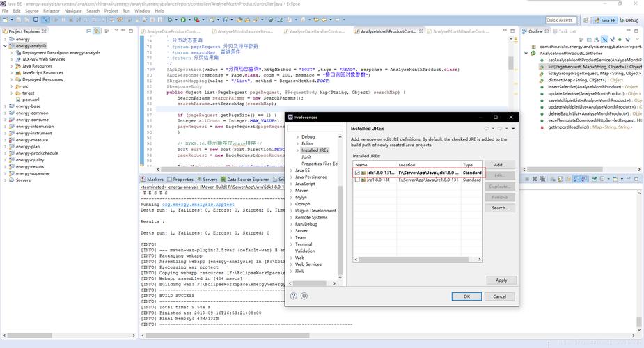Click OK in the Preferences dialog
Viewport: 644px width, 348px height.
(x=466, y=296)
